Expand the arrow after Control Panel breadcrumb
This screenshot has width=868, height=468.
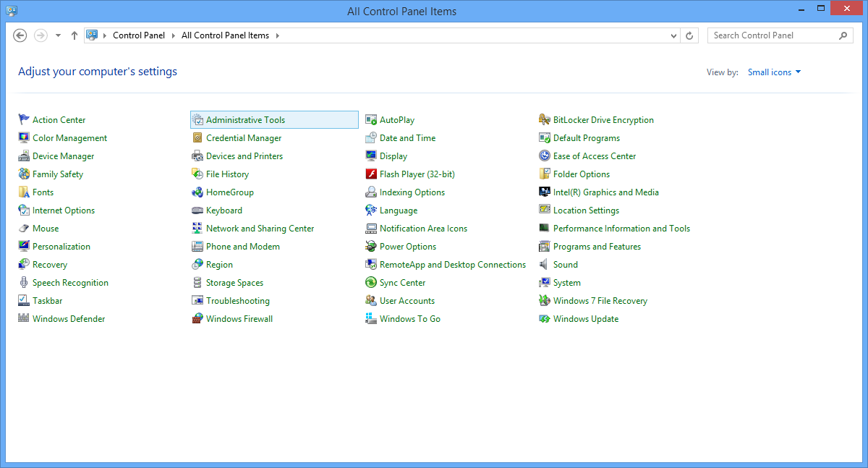pyautogui.click(x=172, y=35)
